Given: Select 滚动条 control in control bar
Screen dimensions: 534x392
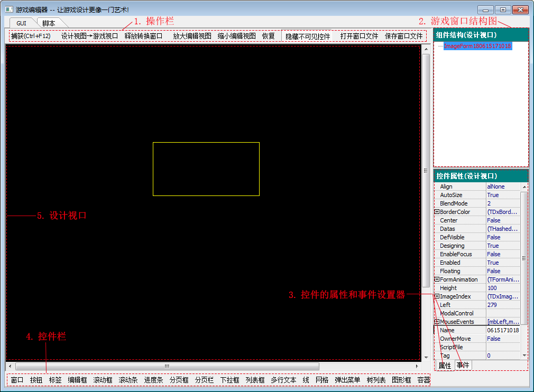Looking at the screenshot, I should [x=128, y=380].
